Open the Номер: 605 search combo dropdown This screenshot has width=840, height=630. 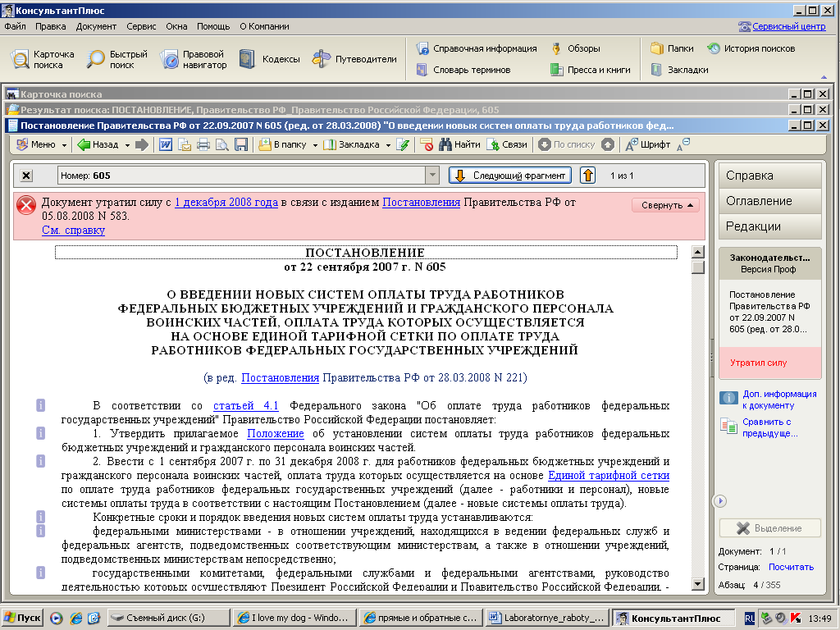pos(431,176)
